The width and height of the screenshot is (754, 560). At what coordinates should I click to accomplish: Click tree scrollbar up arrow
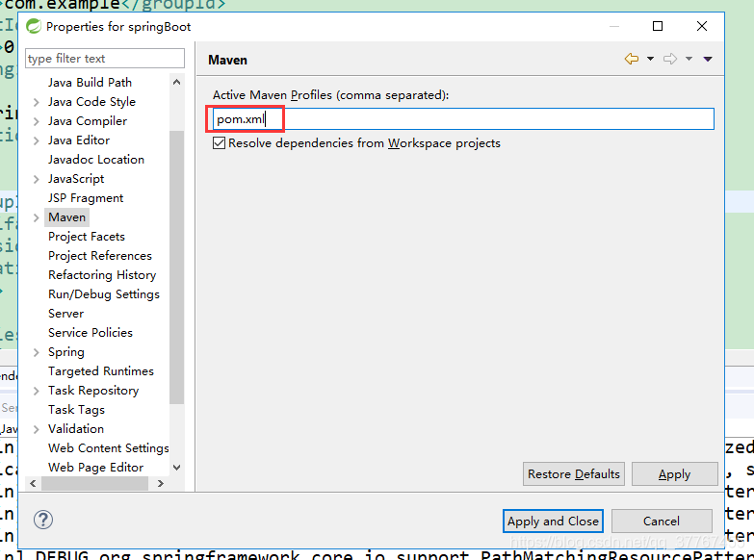(x=177, y=82)
